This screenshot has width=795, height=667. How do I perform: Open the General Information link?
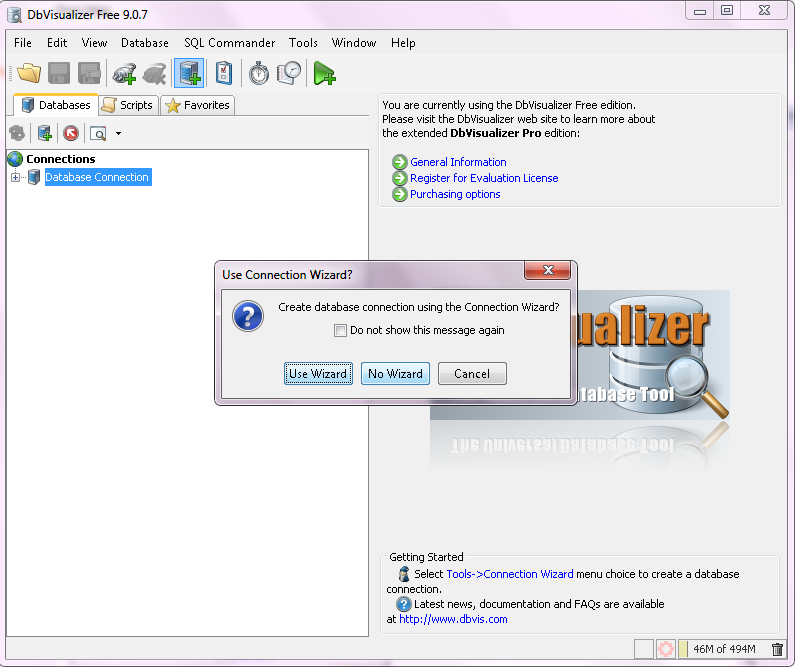pos(458,162)
